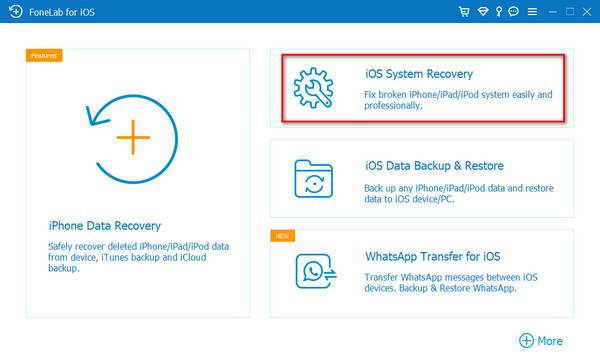Click "Safely recover deleted" description text

(139, 257)
